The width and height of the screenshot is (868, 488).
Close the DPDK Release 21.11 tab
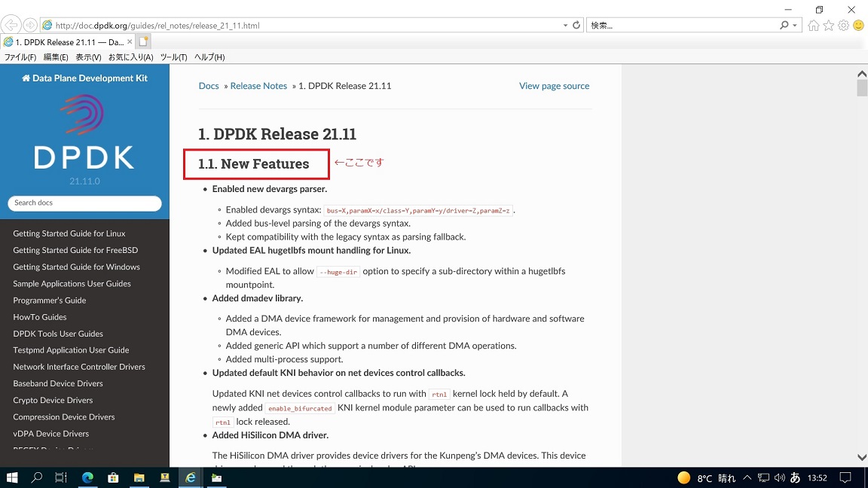[x=130, y=41]
